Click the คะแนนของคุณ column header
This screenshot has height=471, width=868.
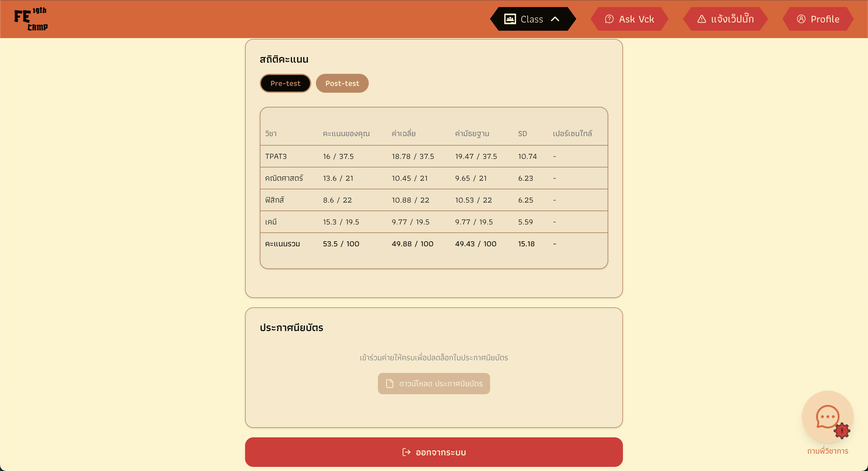[x=346, y=133]
